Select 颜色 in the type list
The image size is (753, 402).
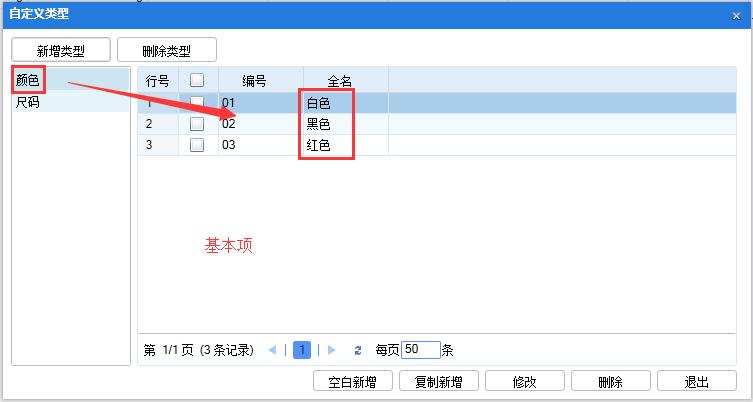[71, 80]
